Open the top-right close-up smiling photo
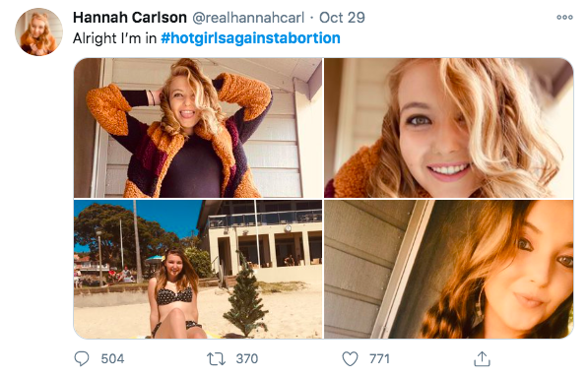Screen dimensions: 588x377 448,127
